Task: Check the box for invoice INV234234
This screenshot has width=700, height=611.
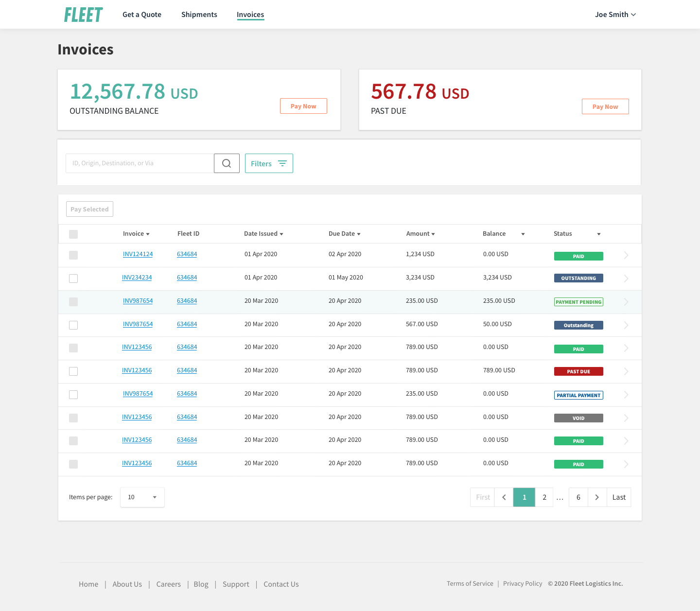Action: click(x=73, y=279)
